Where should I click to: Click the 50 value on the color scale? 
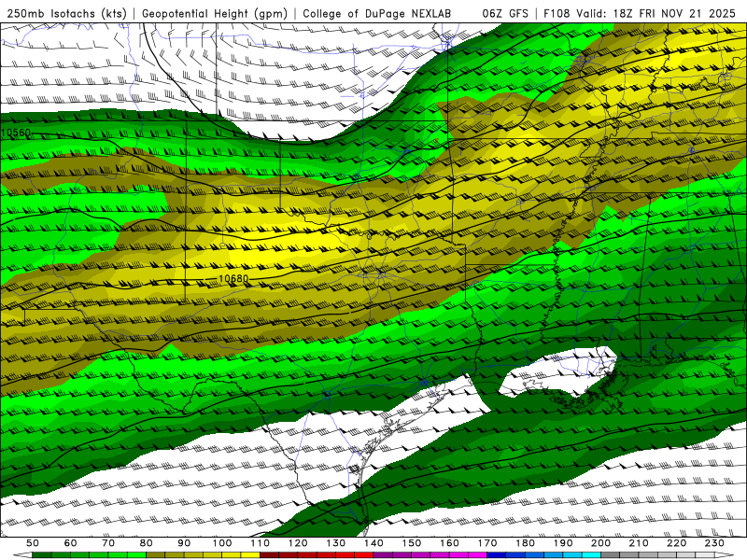[33, 543]
